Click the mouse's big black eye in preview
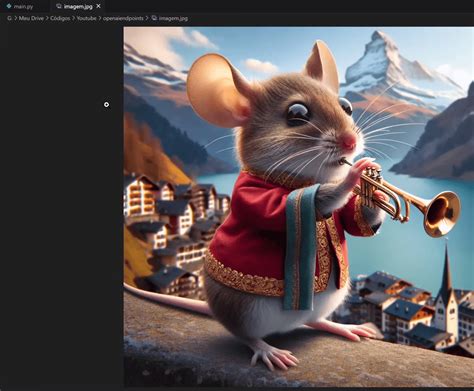 coord(298,114)
